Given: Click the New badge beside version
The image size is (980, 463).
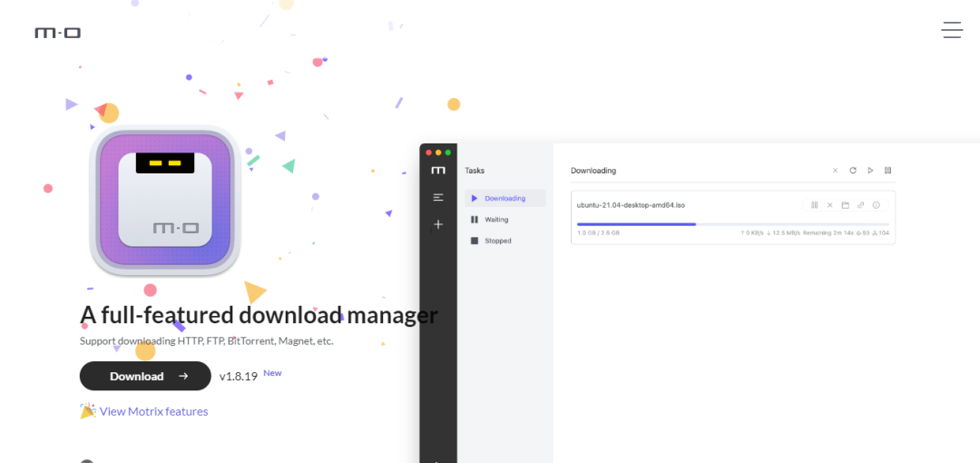Looking at the screenshot, I should pyautogui.click(x=272, y=373).
